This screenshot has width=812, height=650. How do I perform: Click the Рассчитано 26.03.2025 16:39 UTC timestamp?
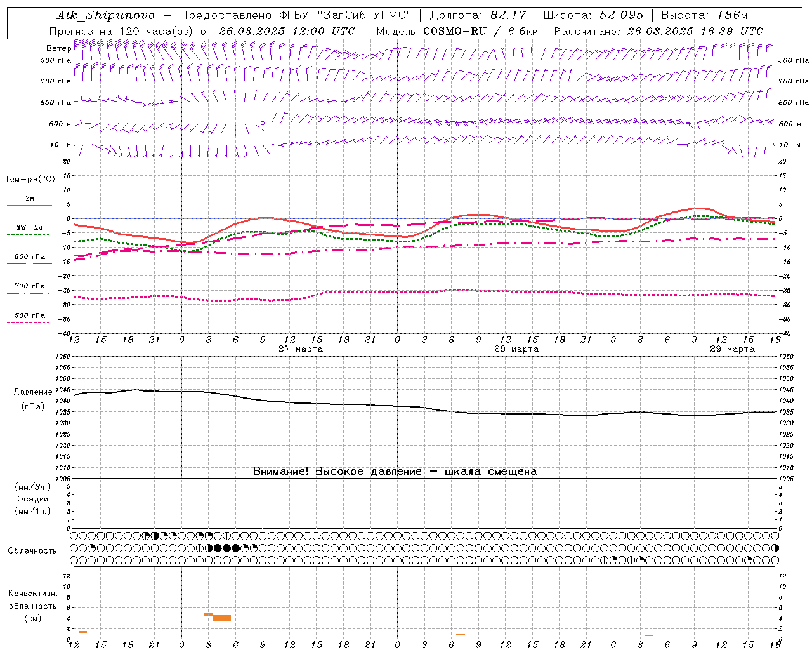click(x=658, y=31)
